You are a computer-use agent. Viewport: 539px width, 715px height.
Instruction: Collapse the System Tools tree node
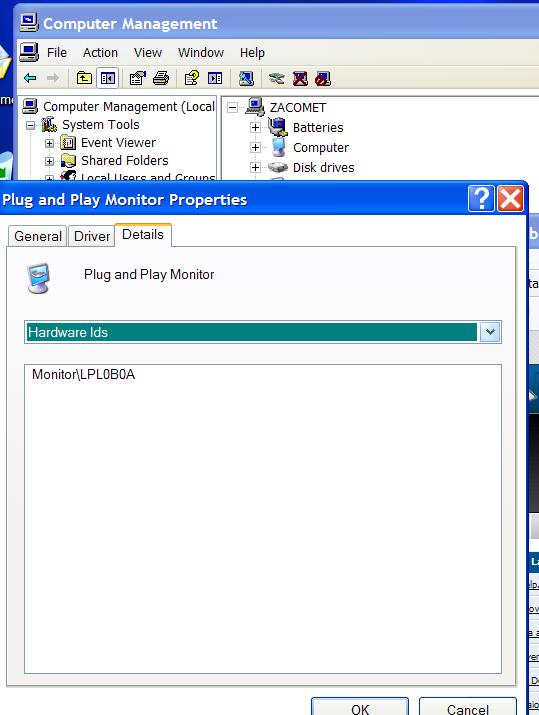coord(31,125)
